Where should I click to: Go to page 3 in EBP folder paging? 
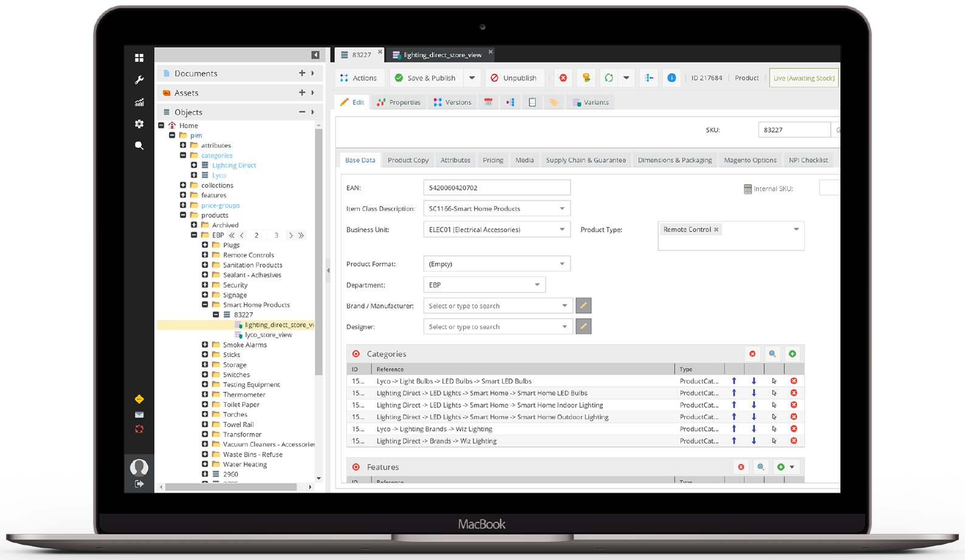click(276, 236)
